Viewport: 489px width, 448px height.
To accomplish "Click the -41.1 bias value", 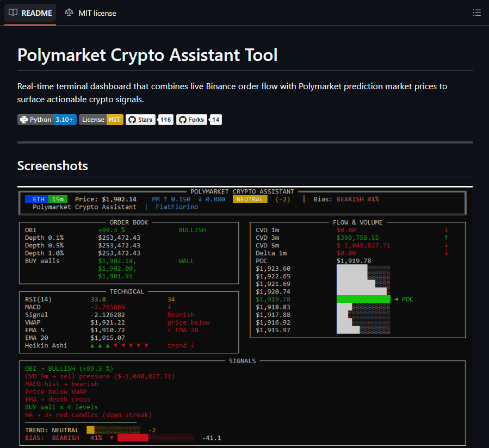I will [x=212, y=438].
